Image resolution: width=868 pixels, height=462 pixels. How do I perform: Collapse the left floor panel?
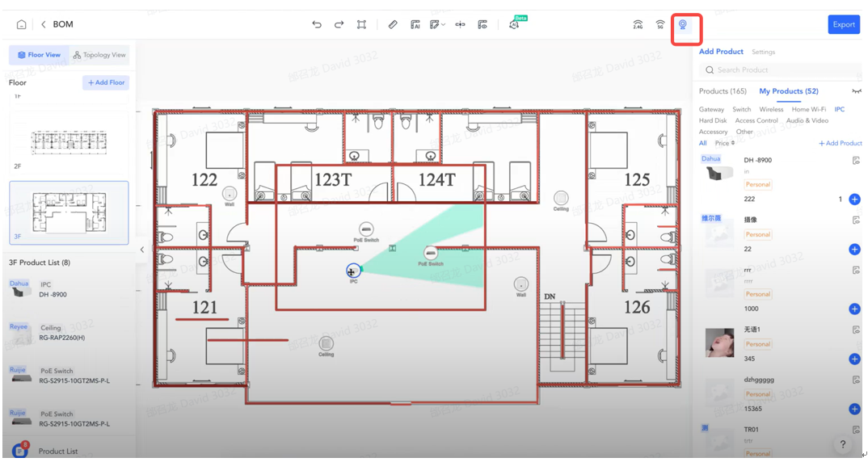pos(142,250)
